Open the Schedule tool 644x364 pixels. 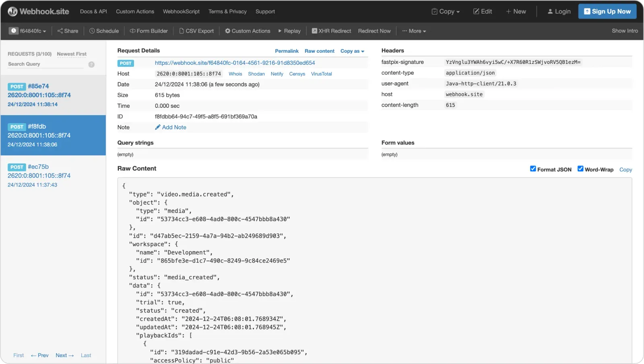pos(104,31)
